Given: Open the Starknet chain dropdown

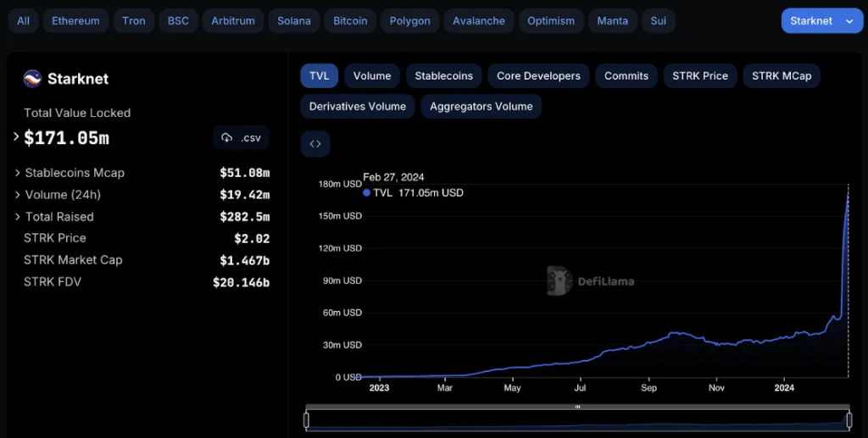Looking at the screenshot, I should click(x=822, y=21).
